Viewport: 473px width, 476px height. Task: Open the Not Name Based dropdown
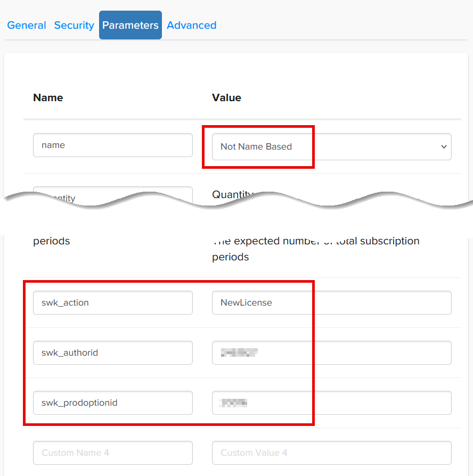tap(325, 146)
